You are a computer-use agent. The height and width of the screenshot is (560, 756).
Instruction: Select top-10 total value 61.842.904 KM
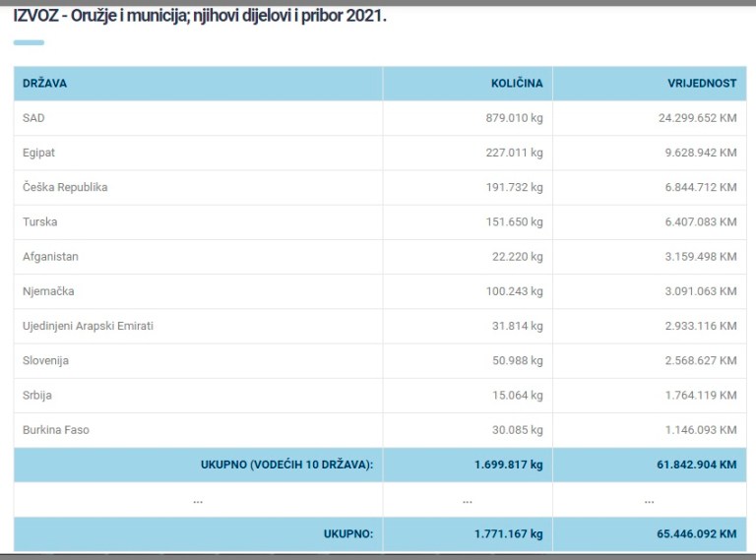point(696,465)
